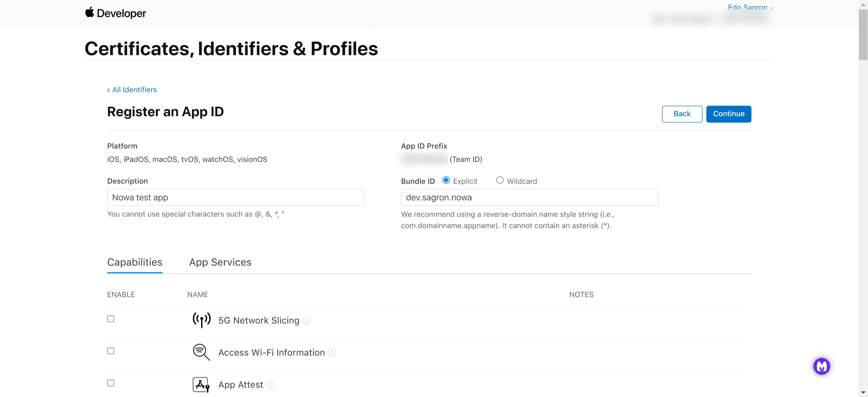Click the Apple Developer logo

pyautogui.click(x=116, y=13)
